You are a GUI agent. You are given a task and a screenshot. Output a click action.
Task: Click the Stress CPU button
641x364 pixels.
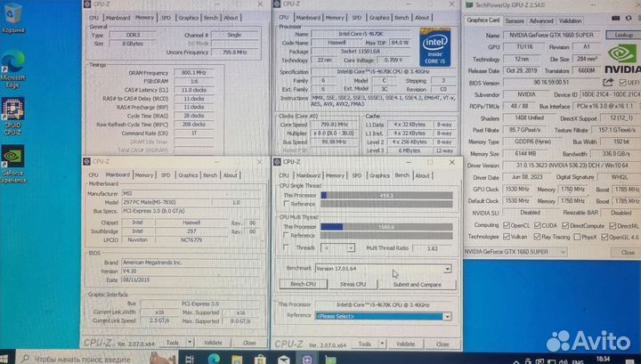[353, 284]
